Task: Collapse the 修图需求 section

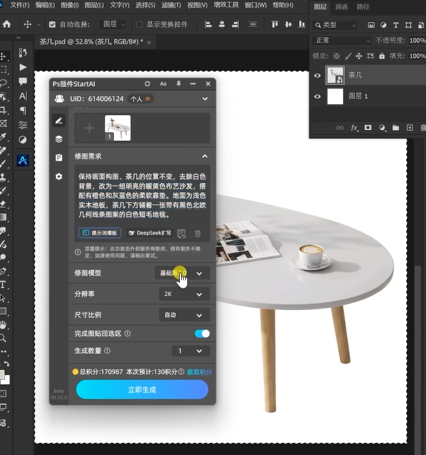Action: pos(205,156)
